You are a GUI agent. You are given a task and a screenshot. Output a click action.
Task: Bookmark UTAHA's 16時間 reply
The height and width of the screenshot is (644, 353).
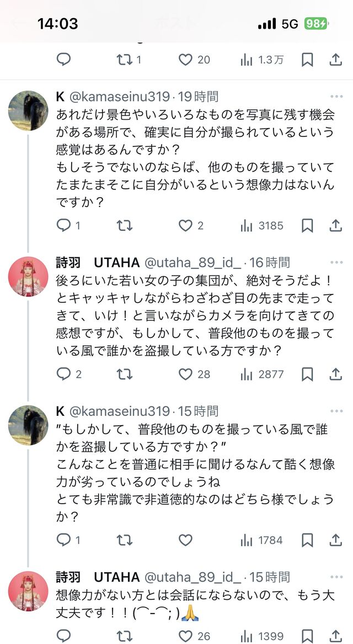307,374
